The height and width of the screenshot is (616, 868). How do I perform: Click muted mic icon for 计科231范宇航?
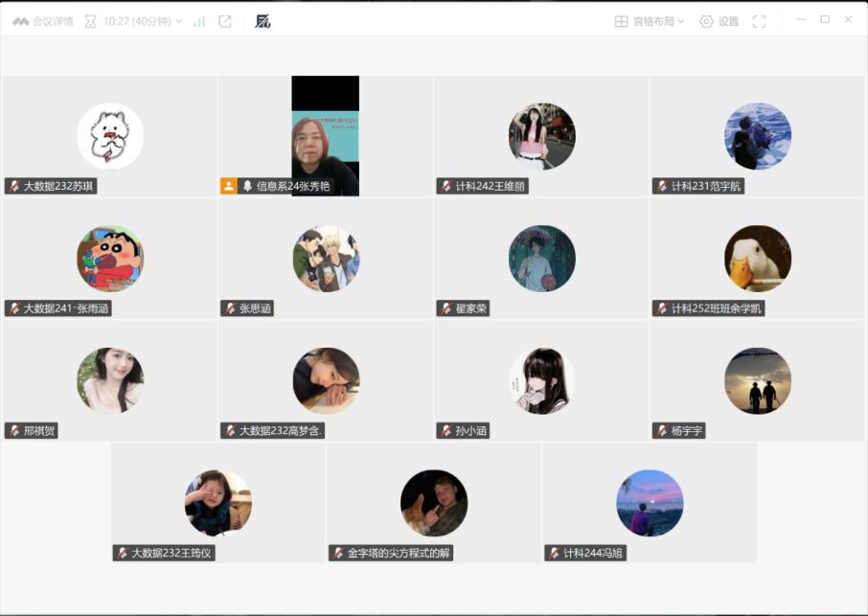click(661, 186)
